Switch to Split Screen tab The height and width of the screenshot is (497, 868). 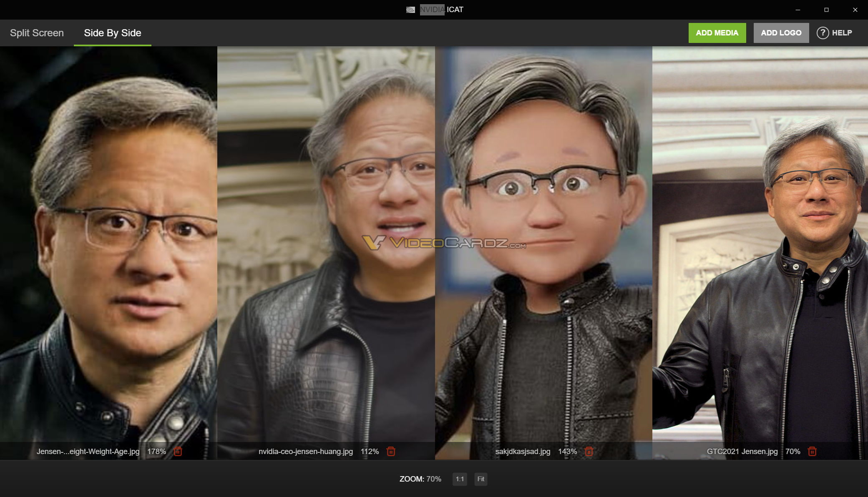click(x=36, y=33)
